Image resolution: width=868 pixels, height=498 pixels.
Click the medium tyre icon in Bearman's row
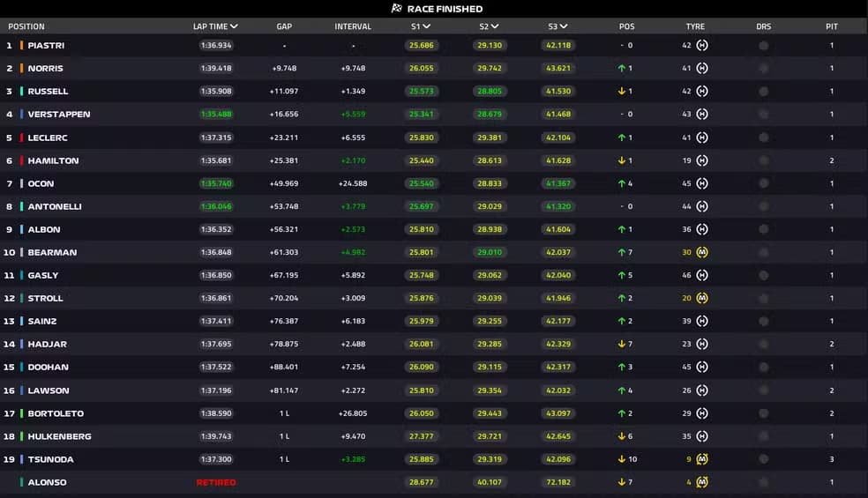pyautogui.click(x=702, y=252)
